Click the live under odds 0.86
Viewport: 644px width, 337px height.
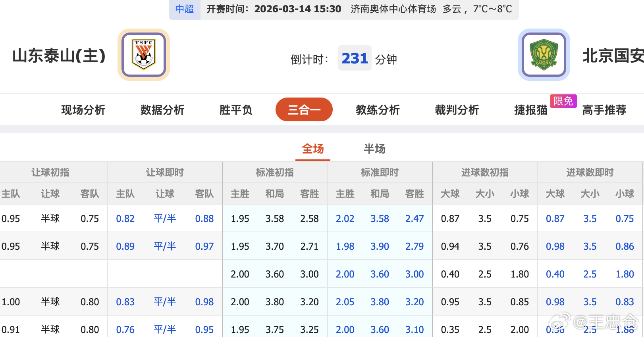click(x=625, y=247)
